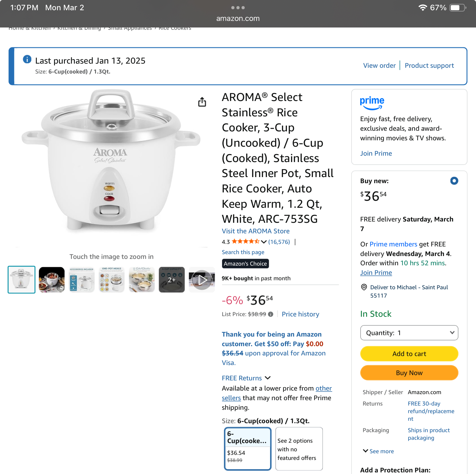This screenshot has width=476, height=474.
Task: Play the product video thumbnail
Action: point(202,280)
